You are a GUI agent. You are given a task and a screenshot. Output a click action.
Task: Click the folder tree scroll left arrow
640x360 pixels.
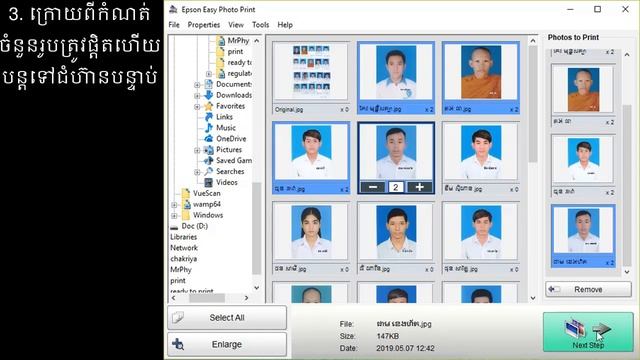(173, 298)
